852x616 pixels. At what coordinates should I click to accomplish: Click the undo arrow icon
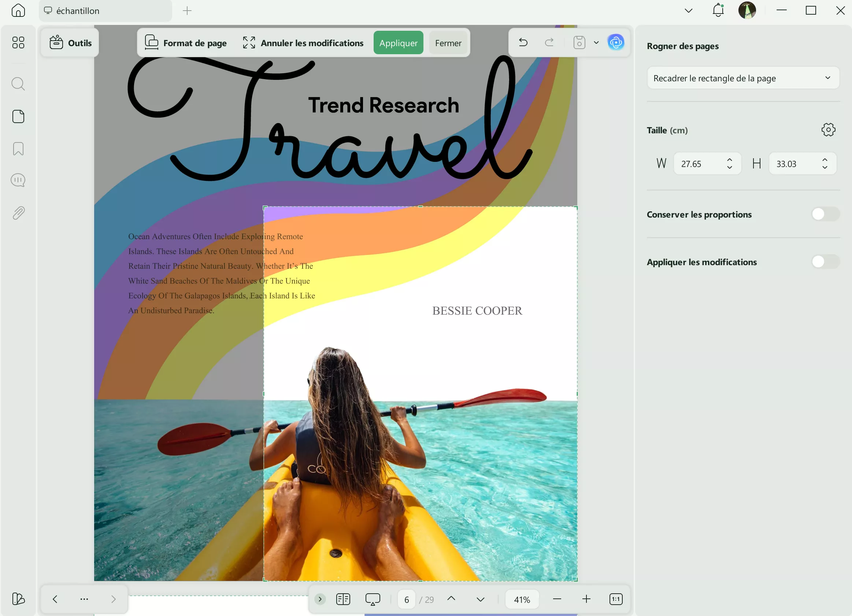[523, 42]
